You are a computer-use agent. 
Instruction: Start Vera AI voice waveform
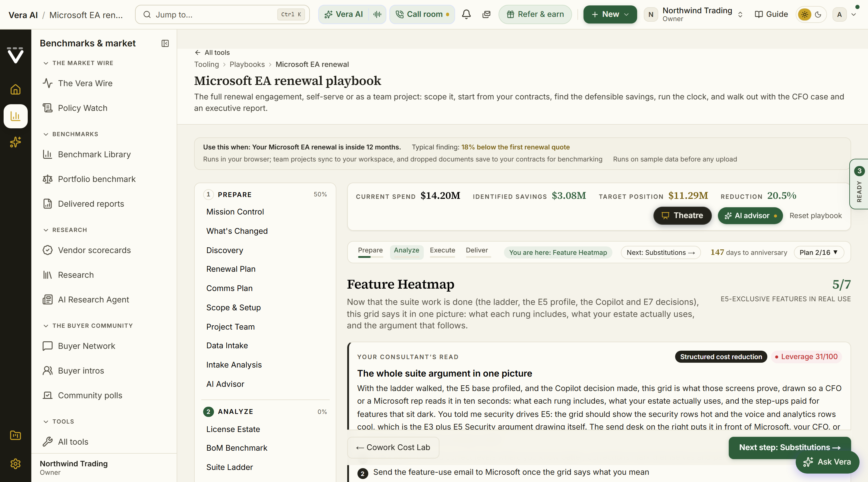point(377,14)
